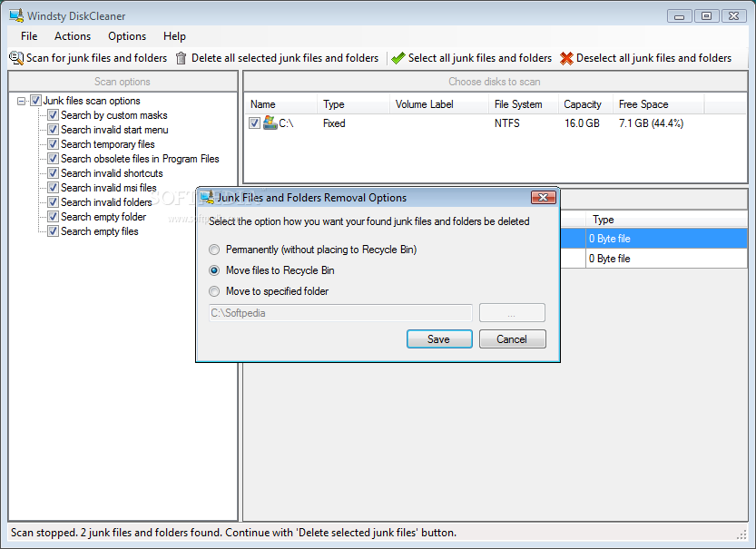Open the Help menu
Screen dimensions: 756x549
[x=174, y=36]
